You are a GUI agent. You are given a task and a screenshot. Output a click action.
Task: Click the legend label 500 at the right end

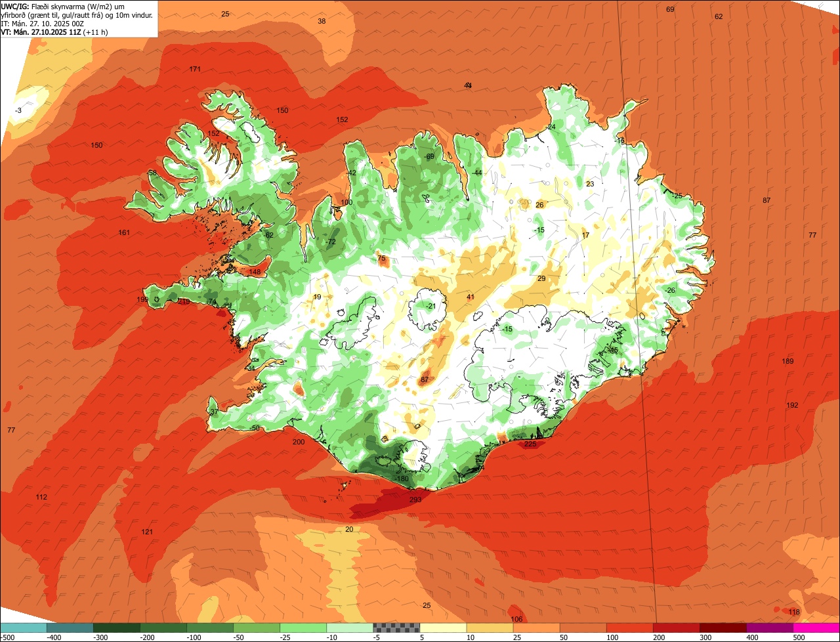(799, 637)
